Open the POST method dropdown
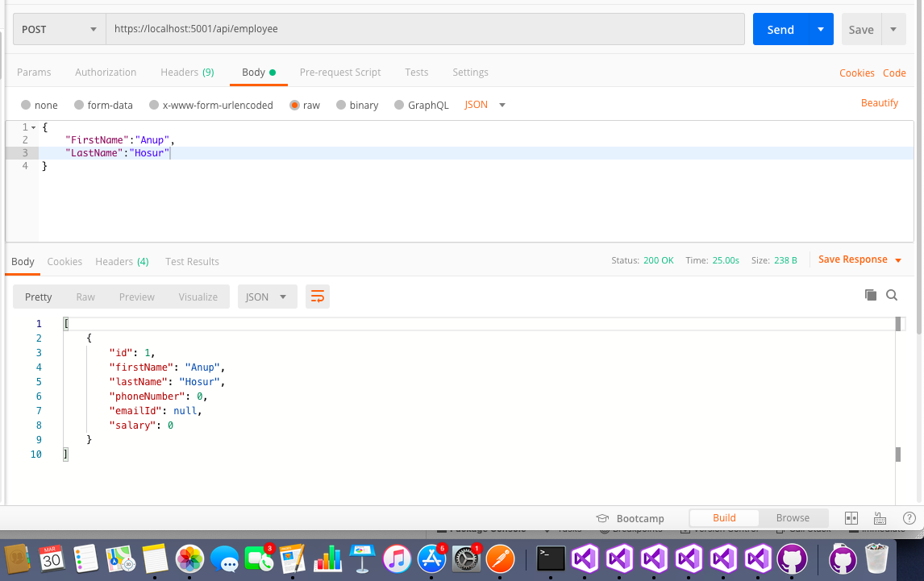The image size is (924, 581). point(60,29)
